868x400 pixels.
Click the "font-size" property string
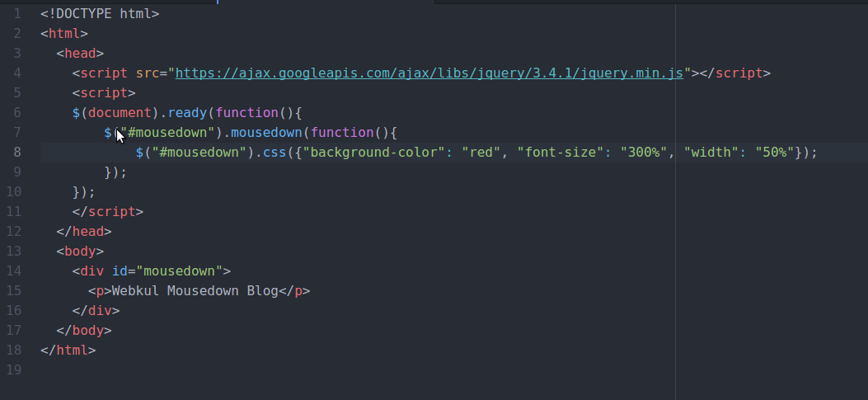[561, 153]
